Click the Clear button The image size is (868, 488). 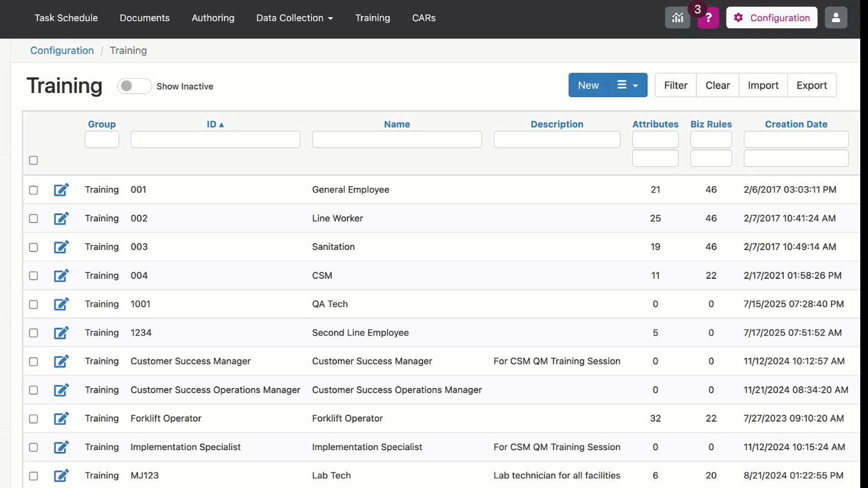coord(717,86)
